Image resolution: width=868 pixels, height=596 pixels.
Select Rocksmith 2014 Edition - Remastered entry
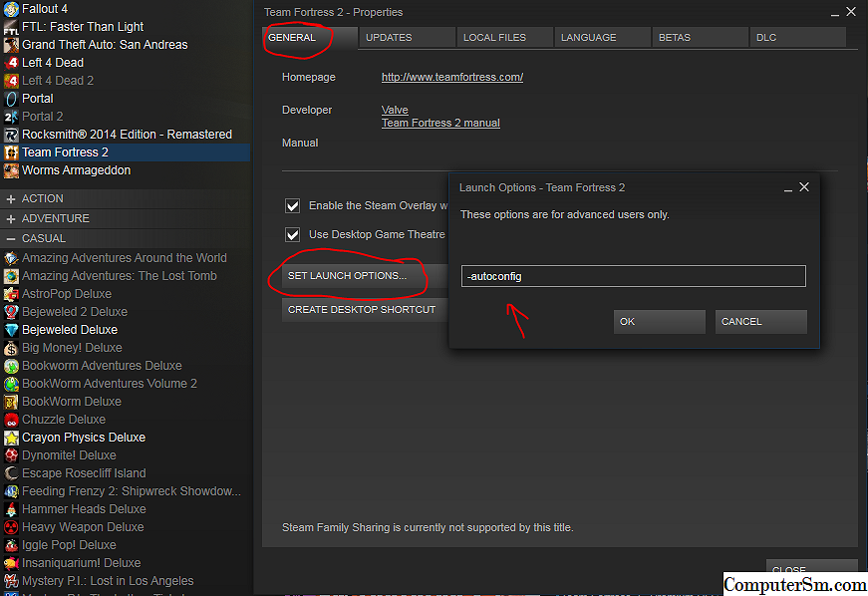click(127, 135)
